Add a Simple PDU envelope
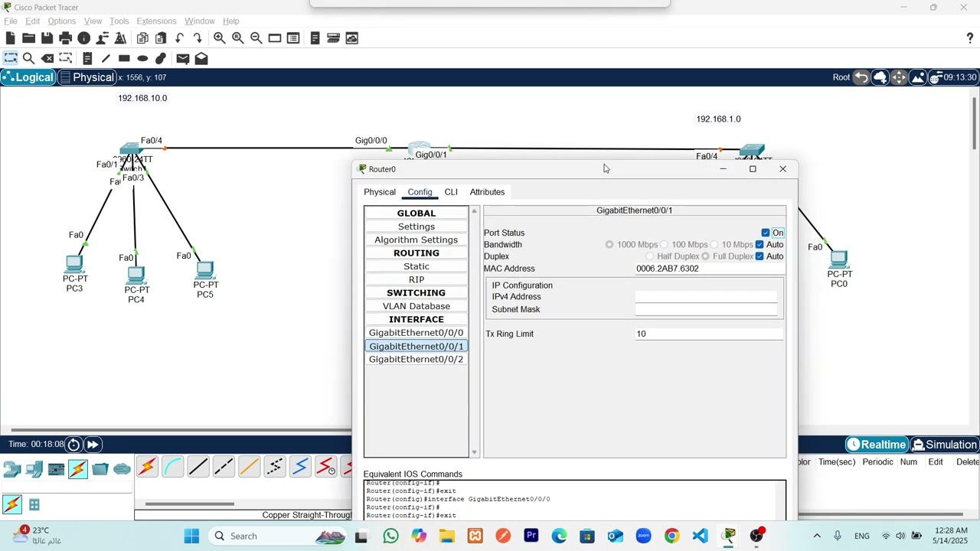Screen dimensions: 980x551 (182, 58)
